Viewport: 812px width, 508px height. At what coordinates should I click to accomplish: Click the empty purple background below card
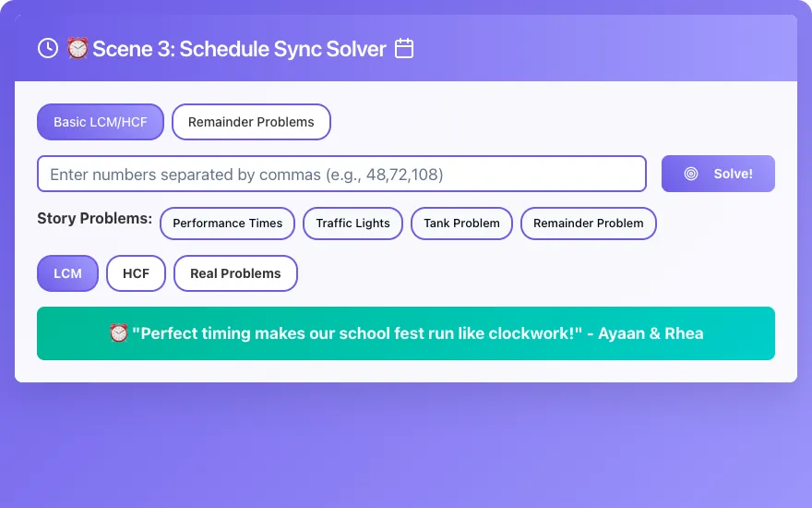pos(406,446)
